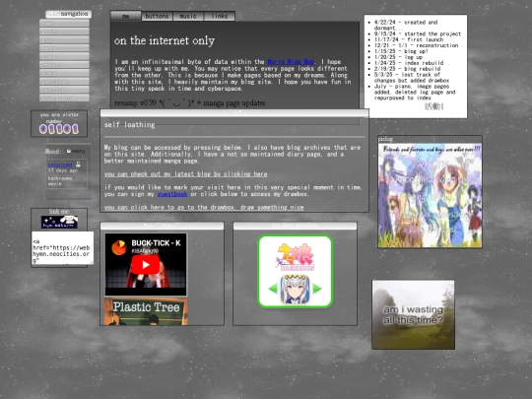Click inside the link-me HTML code box
Viewport: 532px width, 399px height.
coord(62,248)
